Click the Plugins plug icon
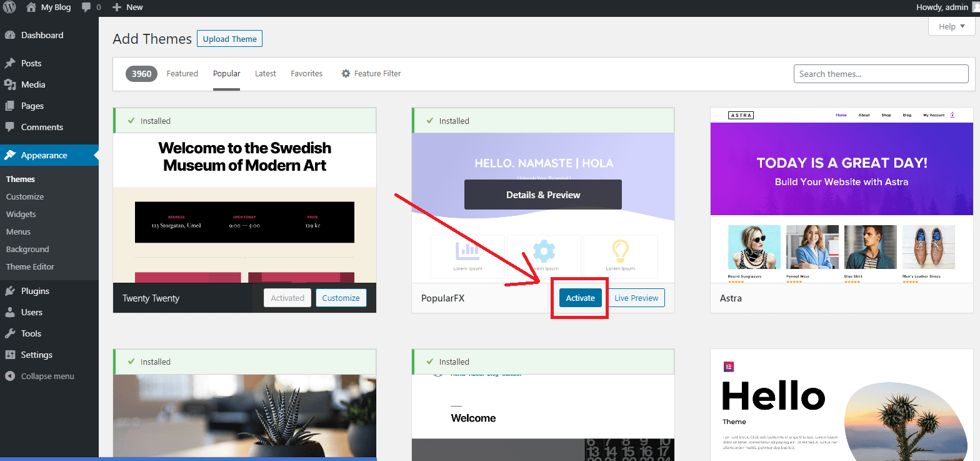This screenshot has width=980, height=461. pos(10,291)
